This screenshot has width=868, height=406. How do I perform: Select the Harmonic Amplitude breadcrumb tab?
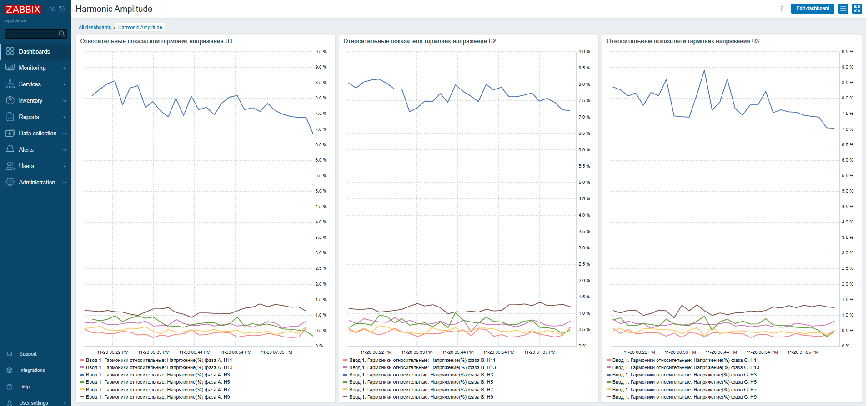tap(140, 27)
